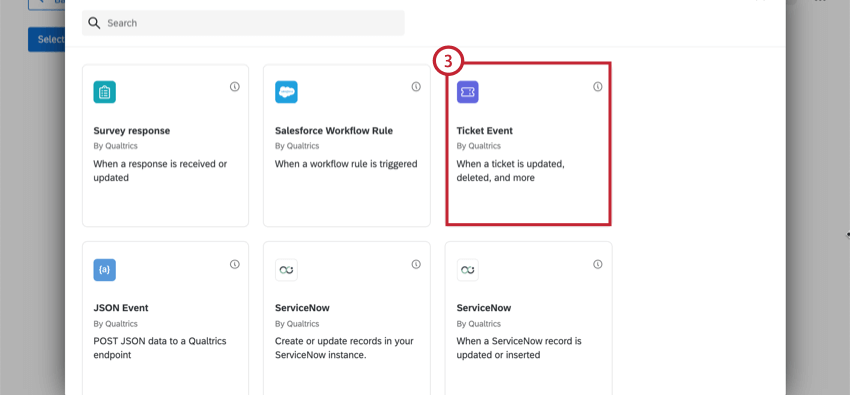Viewport: 850px width, 395px height.
Task: Open info icon on ServiceNow record-updated card
Action: (x=598, y=264)
